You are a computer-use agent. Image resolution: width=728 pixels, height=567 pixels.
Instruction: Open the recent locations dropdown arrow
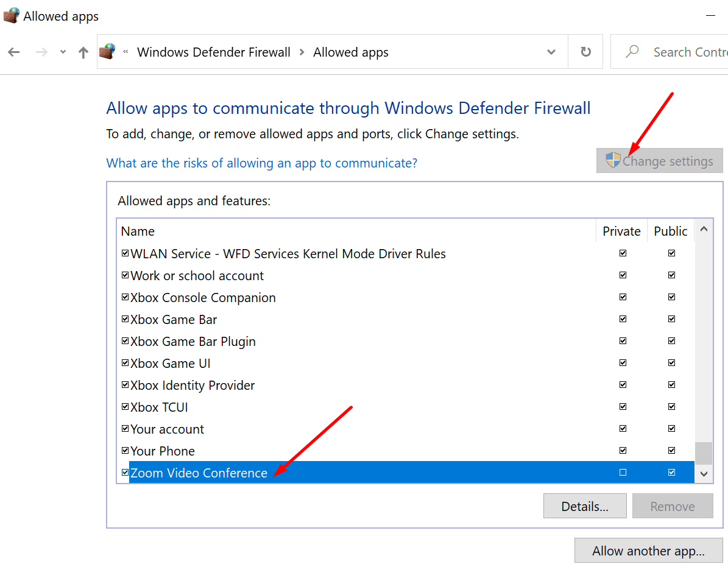coord(63,52)
